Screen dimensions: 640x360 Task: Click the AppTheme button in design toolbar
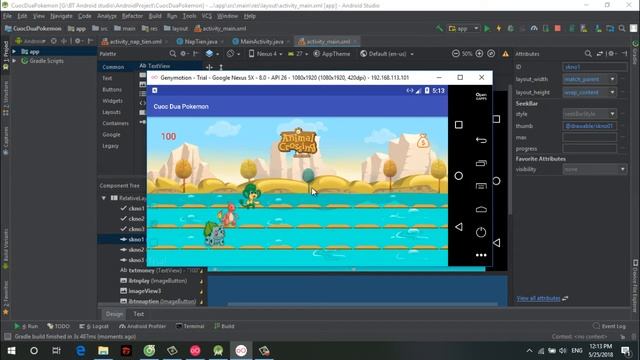pos(332,53)
